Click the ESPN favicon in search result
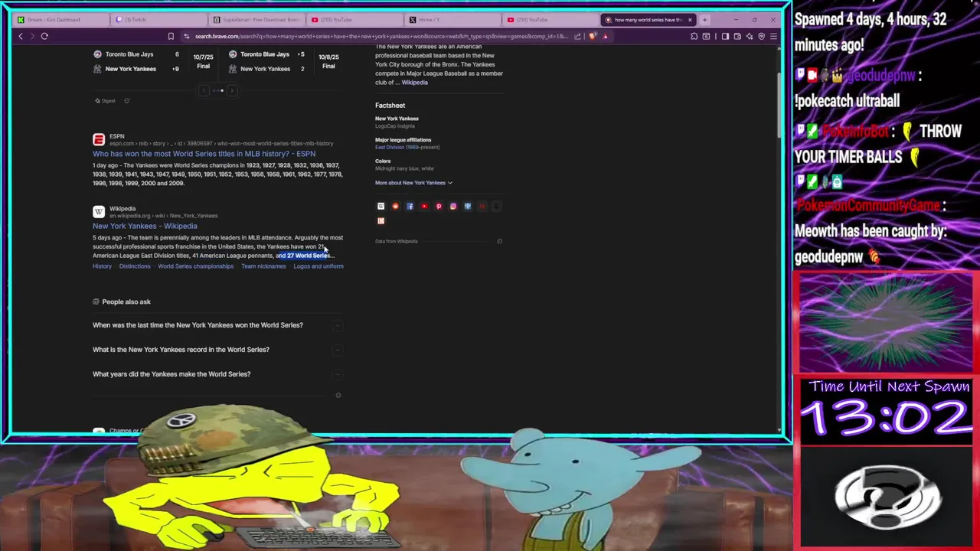Screen dimensions: 980x551 (99, 139)
